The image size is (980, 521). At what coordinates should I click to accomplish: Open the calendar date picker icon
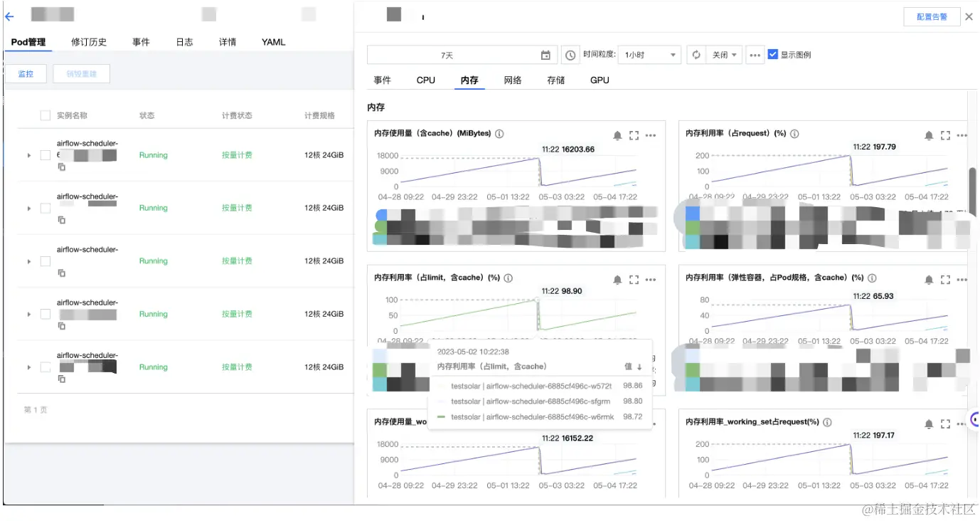point(545,55)
